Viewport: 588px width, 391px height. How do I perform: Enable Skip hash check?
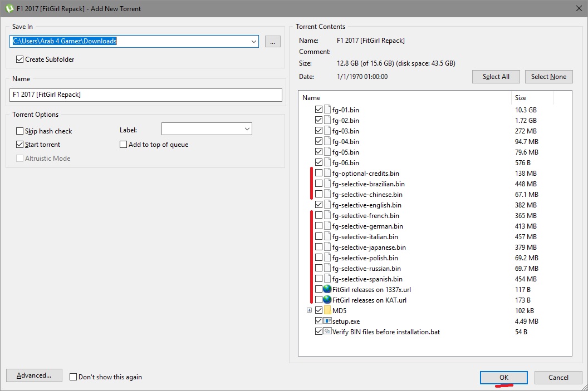(x=20, y=131)
